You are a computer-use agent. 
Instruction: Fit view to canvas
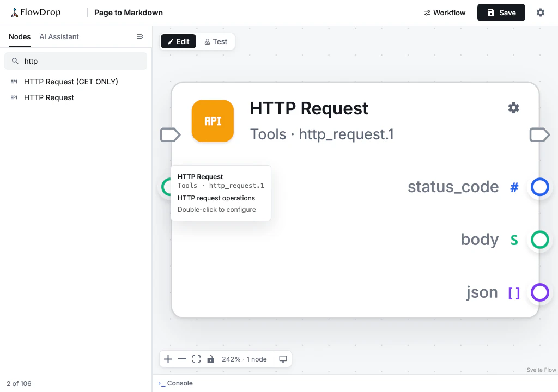point(196,359)
